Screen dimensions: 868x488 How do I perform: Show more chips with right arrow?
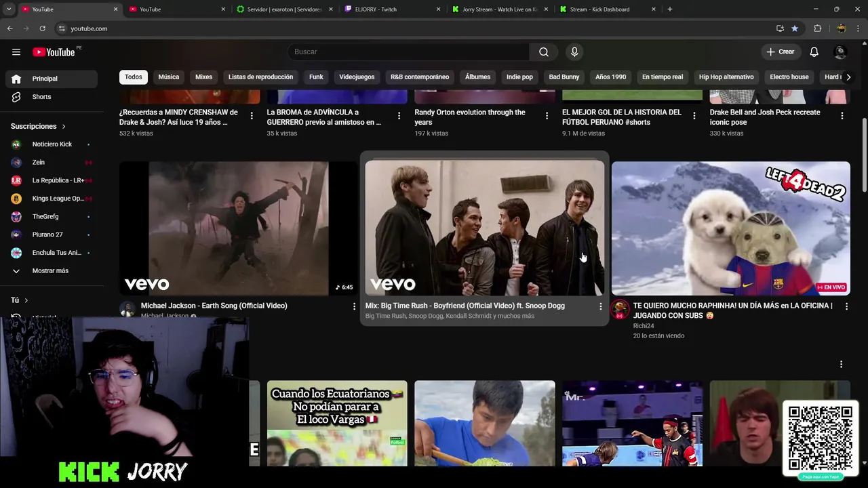coord(848,77)
